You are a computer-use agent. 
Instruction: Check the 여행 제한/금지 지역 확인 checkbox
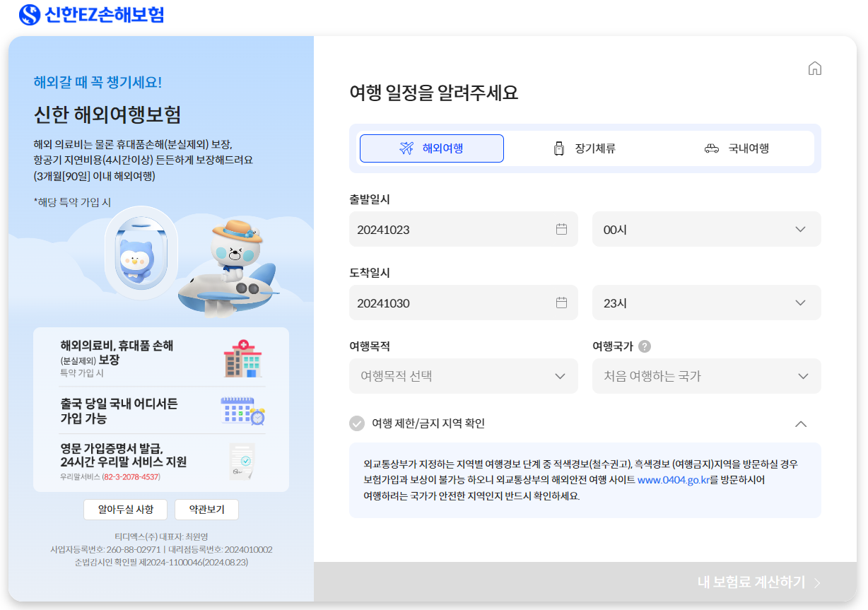click(x=357, y=423)
